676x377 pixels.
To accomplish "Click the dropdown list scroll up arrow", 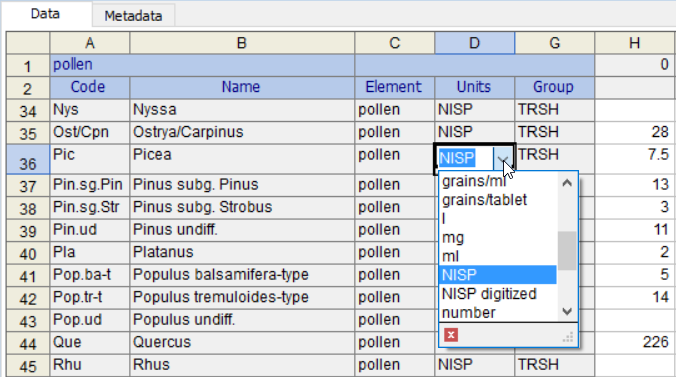I will (x=567, y=183).
